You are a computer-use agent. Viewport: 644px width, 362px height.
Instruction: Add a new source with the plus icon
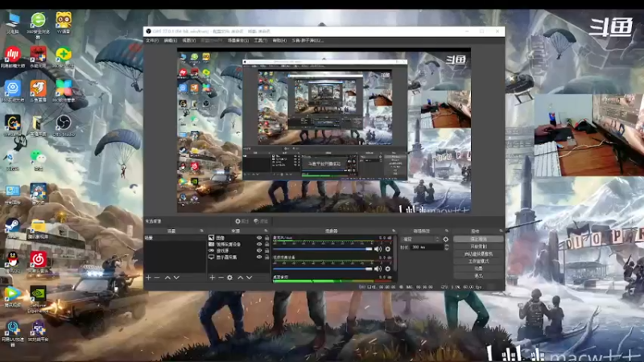click(x=212, y=278)
